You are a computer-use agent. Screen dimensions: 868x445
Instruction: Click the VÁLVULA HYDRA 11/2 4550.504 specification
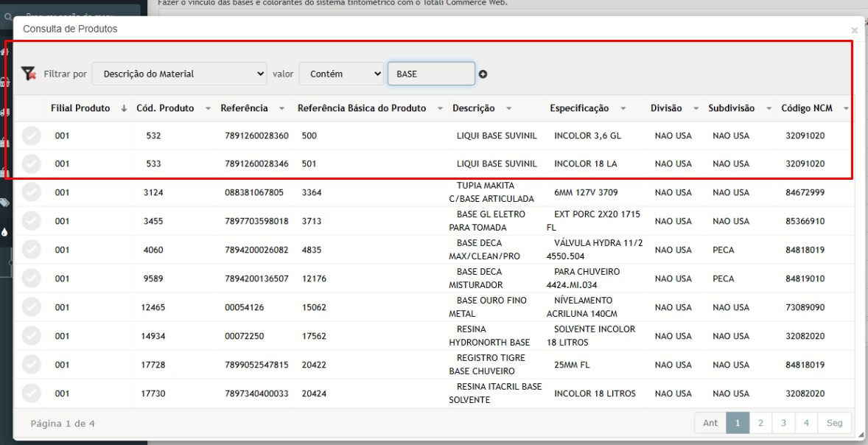point(595,250)
